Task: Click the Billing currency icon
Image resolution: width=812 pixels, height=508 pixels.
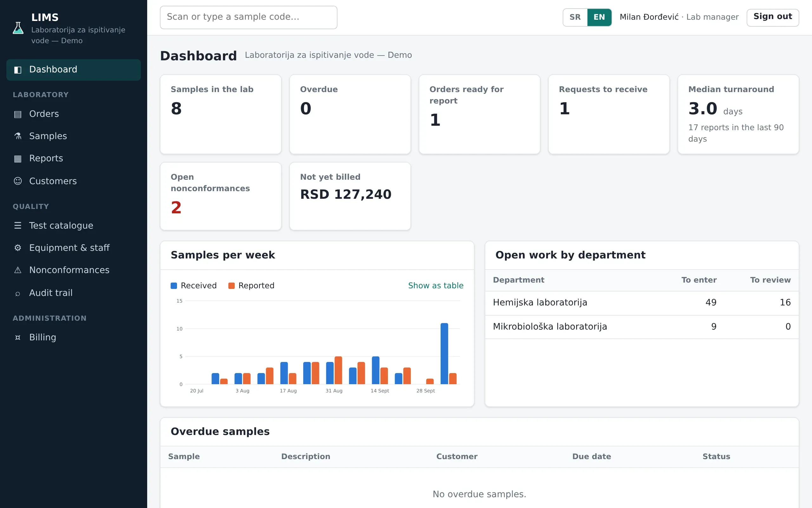Action: click(18, 337)
